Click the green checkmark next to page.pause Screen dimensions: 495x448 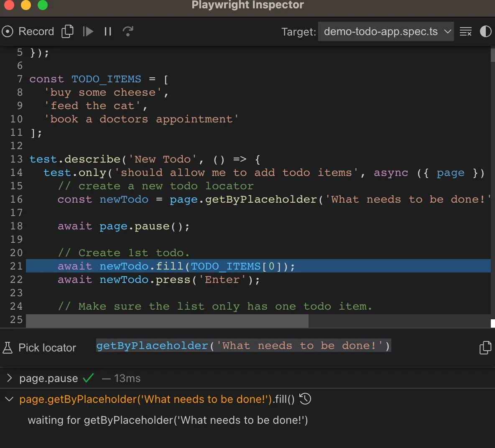(x=88, y=378)
